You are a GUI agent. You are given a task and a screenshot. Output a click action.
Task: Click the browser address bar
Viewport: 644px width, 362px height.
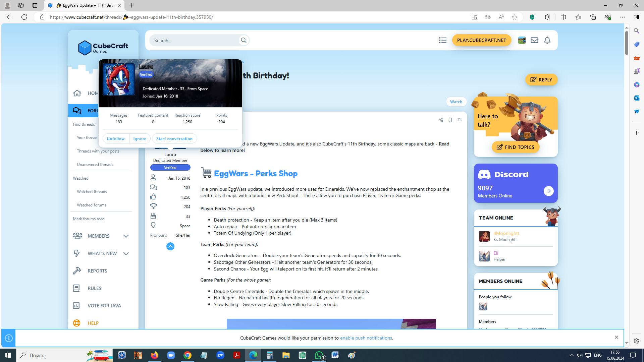(255, 17)
